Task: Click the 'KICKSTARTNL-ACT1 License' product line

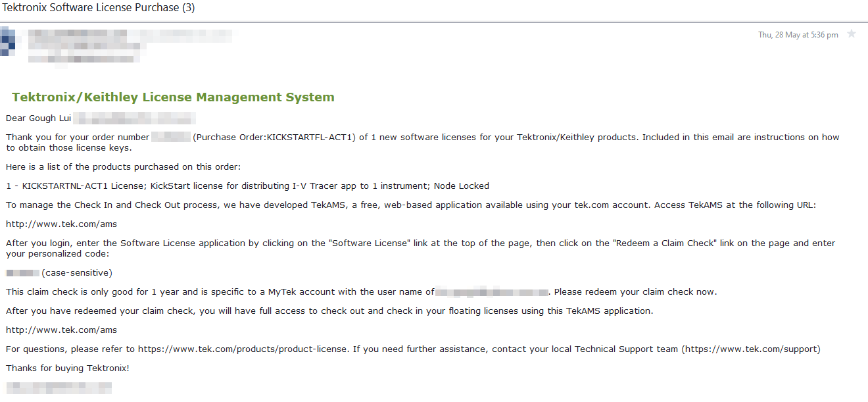Action: 247,186
